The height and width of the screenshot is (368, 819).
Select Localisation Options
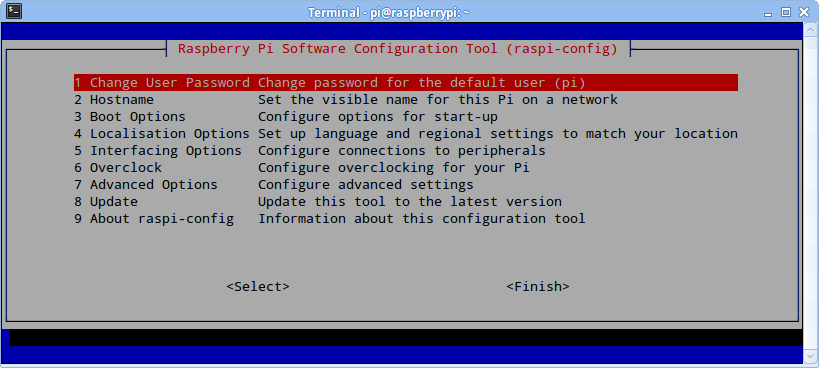[406, 134]
